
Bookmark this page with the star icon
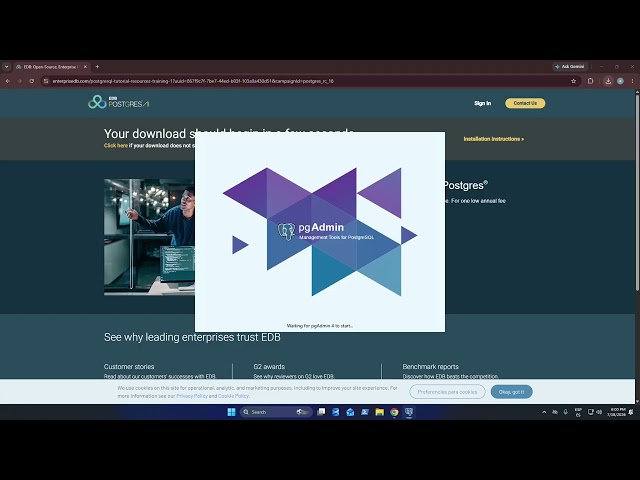tap(573, 81)
